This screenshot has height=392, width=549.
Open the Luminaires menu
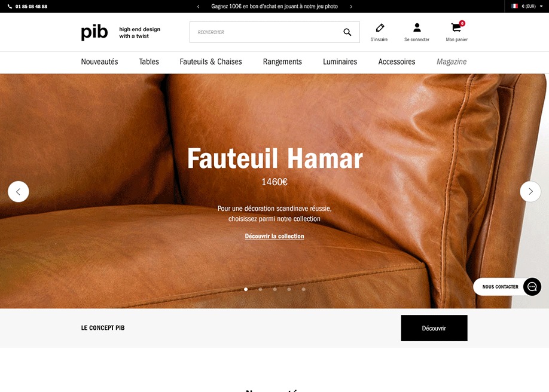point(340,62)
